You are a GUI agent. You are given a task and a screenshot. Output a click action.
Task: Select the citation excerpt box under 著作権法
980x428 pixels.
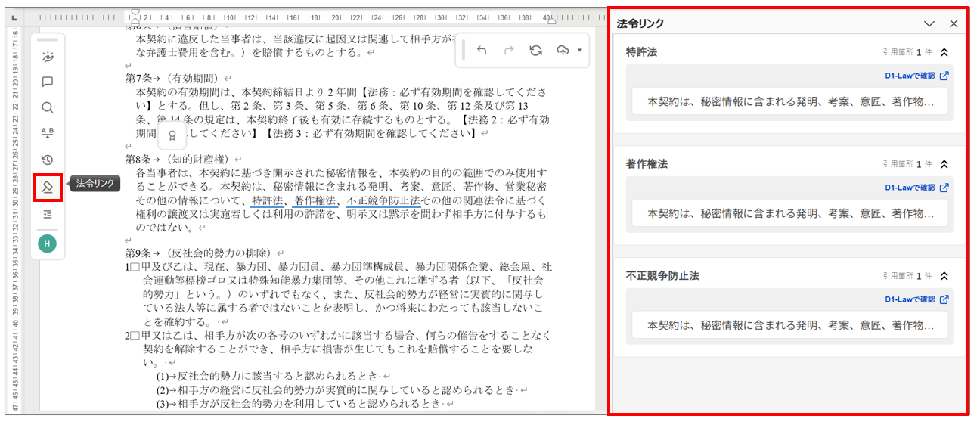789,213
